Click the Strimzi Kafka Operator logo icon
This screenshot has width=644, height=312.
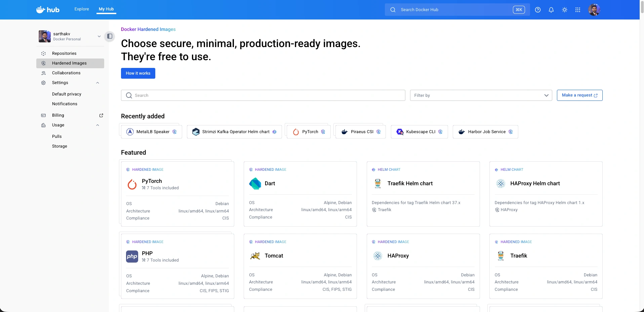click(196, 132)
